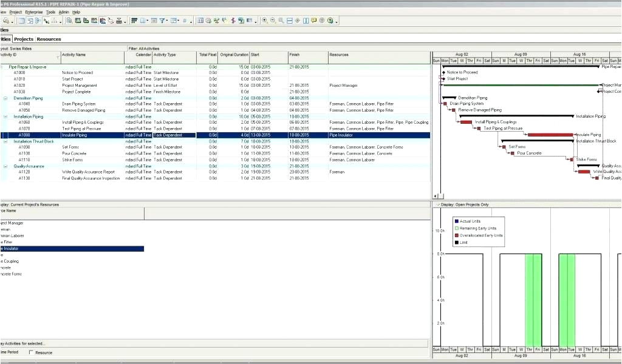Switch to the Projects tab
Screen dimensions: 622x364
[24, 39]
